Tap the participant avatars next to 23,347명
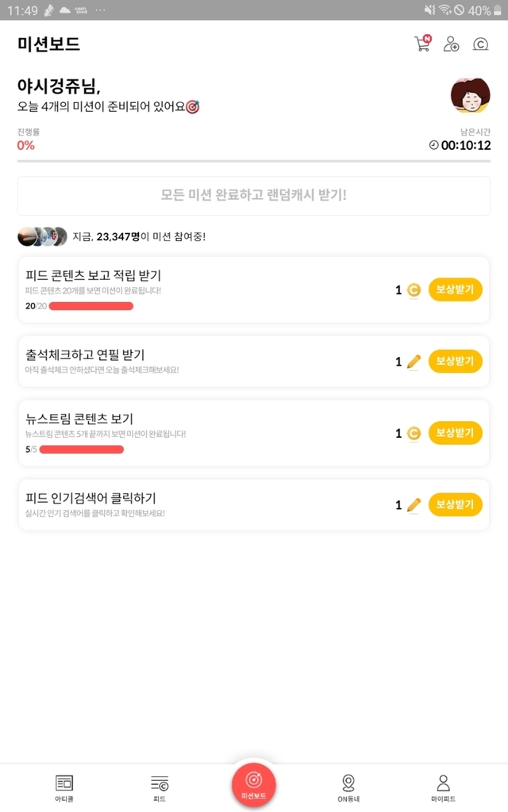The width and height of the screenshot is (508, 812). coord(40,236)
